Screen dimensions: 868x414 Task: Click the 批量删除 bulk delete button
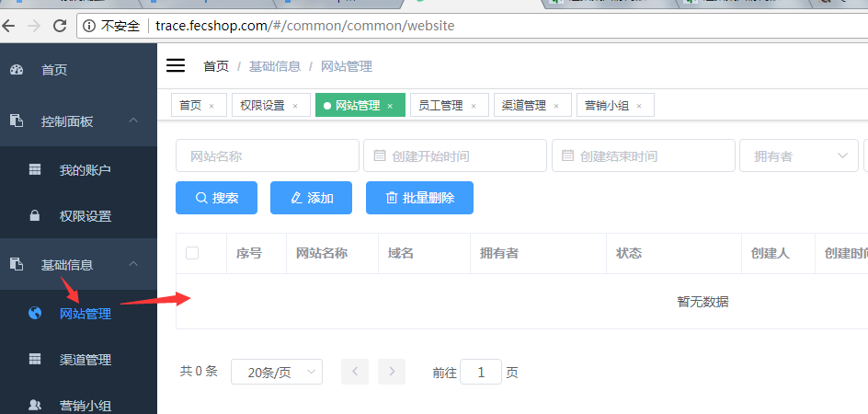(x=419, y=198)
